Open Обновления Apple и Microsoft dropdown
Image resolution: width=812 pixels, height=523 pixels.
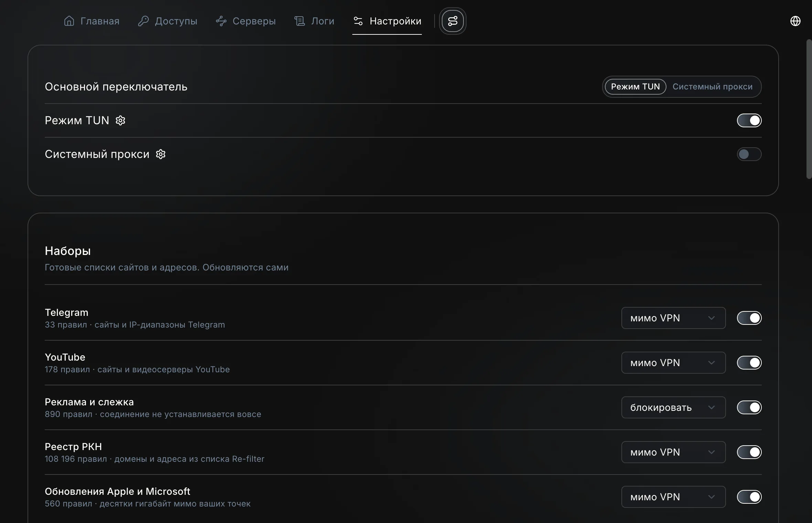(673, 497)
